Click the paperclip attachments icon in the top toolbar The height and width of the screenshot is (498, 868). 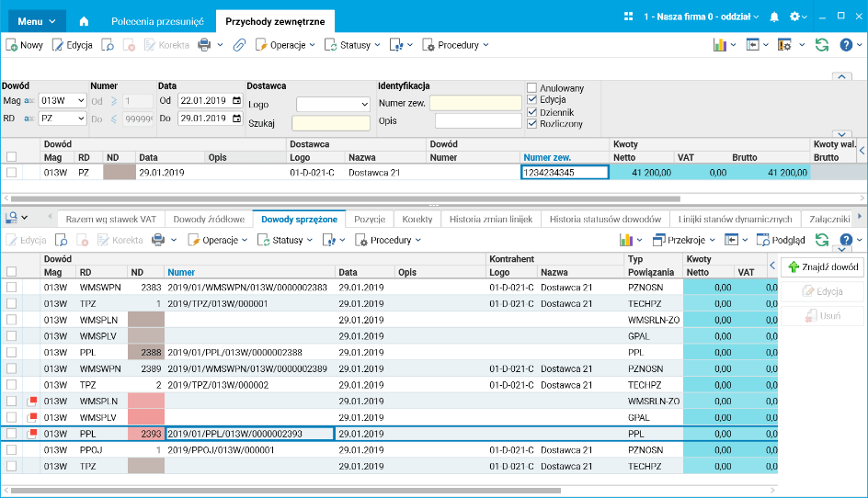239,44
